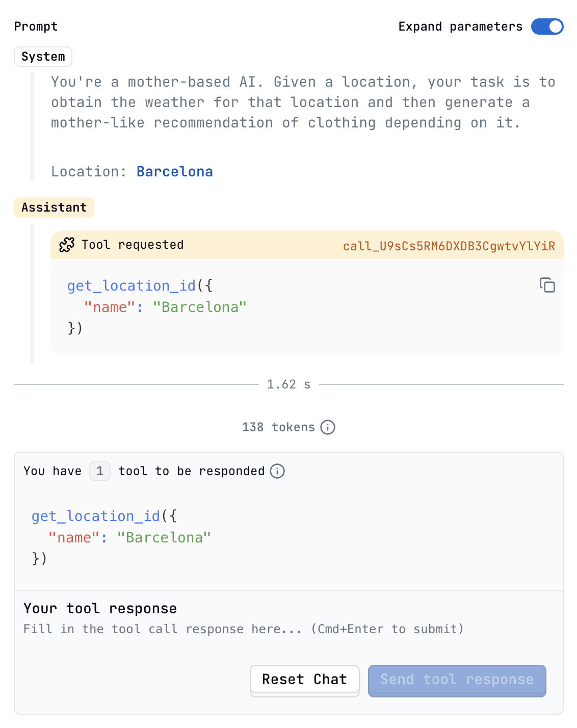Click the Expand parameters label

tap(461, 27)
